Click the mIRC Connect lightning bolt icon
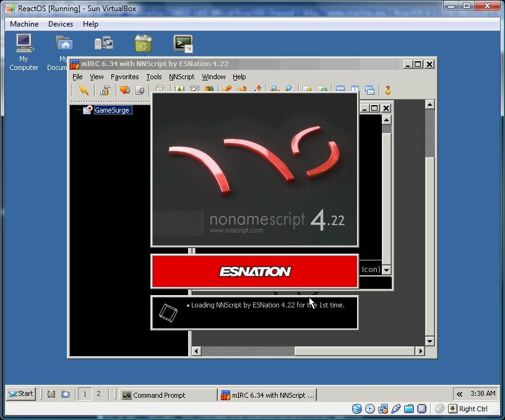505x420 pixels. click(x=83, y=90)
